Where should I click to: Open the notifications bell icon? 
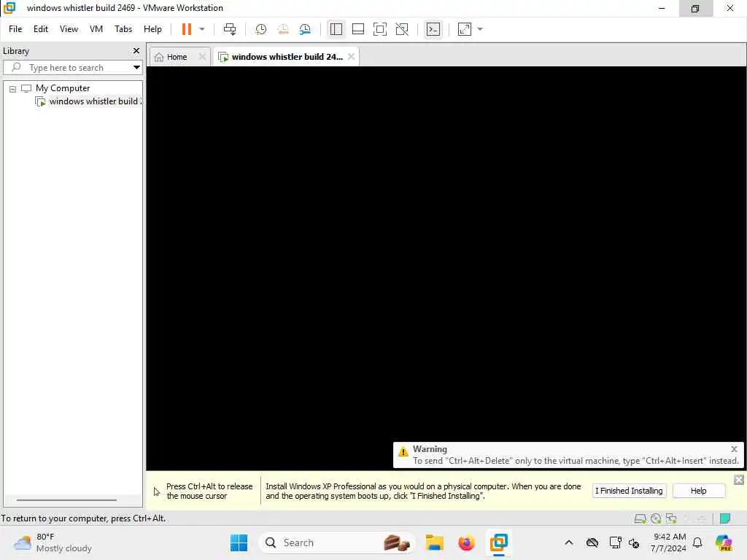[x=697, y=542]
